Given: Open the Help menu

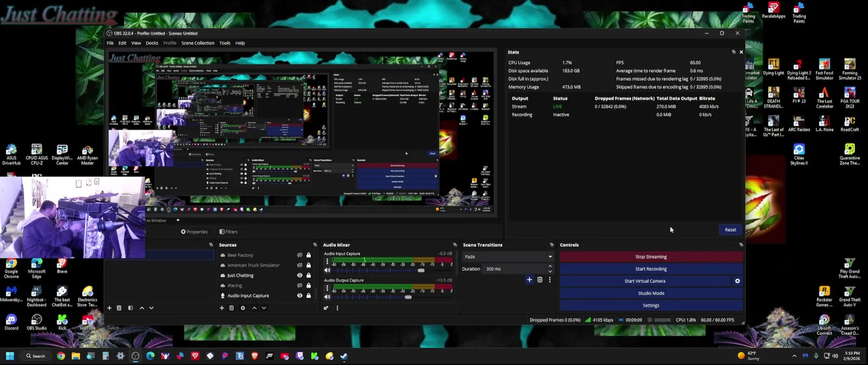Looking at the screenshot, I should tap(240, 43).
